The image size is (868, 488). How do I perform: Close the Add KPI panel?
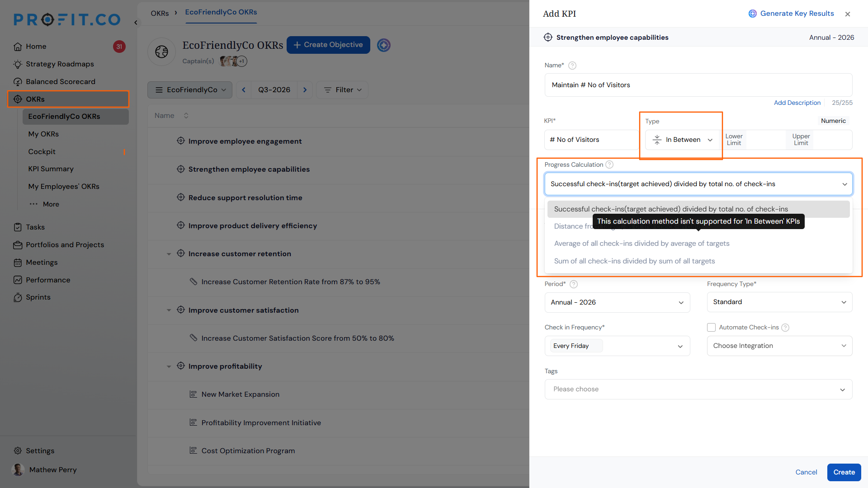[848, 14]
